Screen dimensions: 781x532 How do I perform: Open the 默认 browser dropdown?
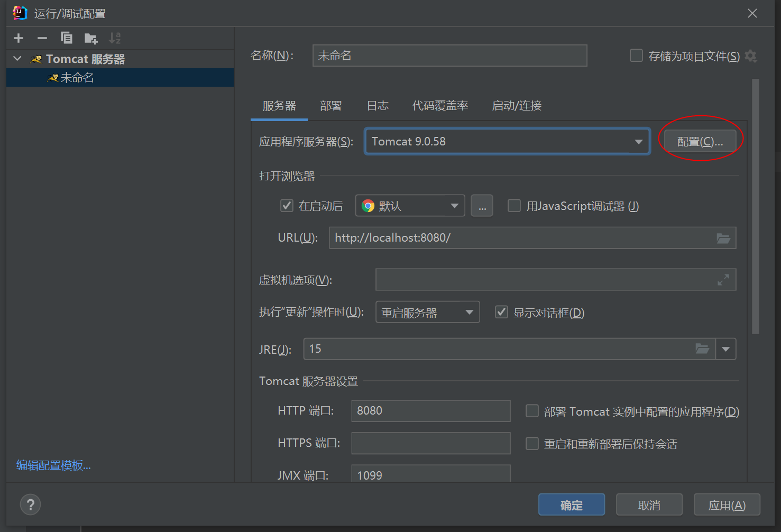click(410, 206)
